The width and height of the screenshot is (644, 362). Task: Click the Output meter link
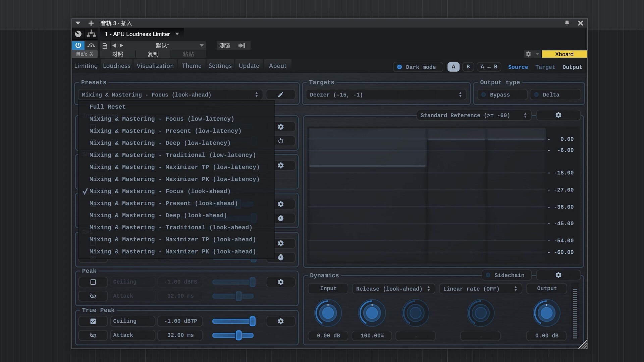point(572,67)
